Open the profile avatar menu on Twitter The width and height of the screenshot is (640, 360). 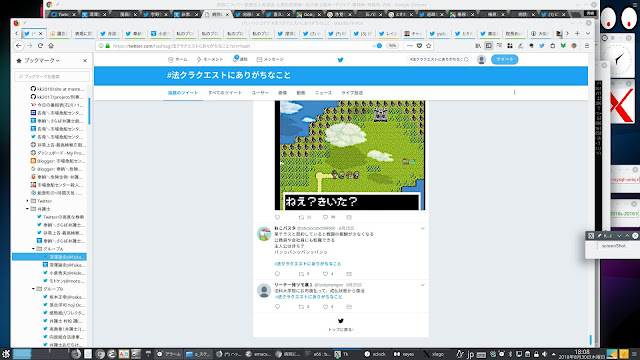[481, 60]
